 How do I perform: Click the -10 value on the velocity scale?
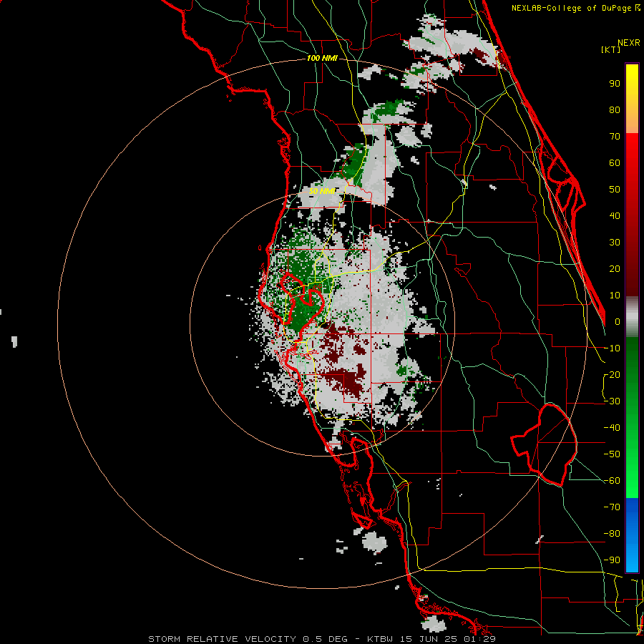(x=612, y=348)
